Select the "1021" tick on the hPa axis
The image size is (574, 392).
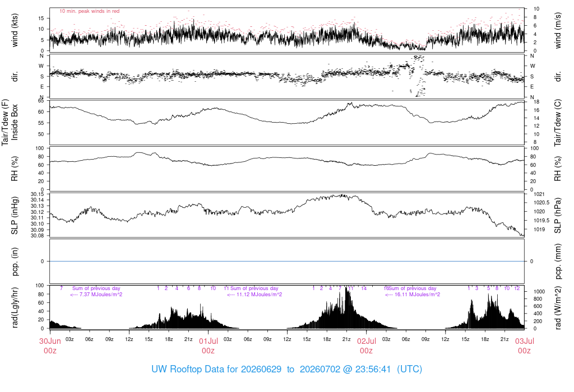click(539, 194)
